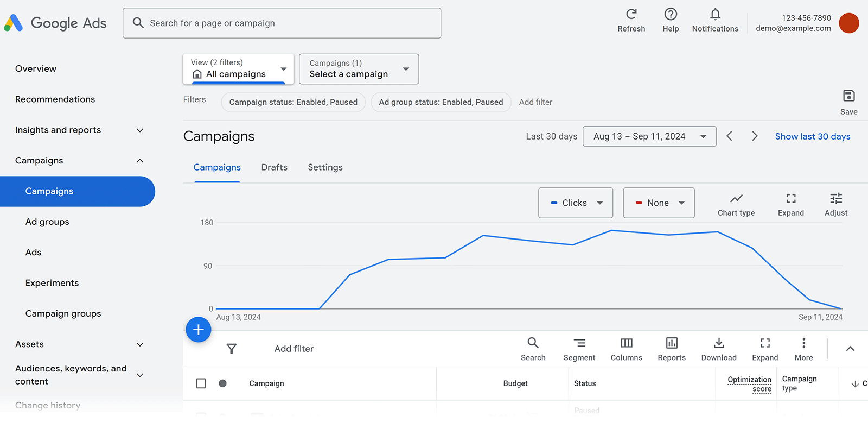The height and width of the screenshot is (422, 868).
Task: Go to next date range
Action: pyautogui.click(x=755, y=136)
